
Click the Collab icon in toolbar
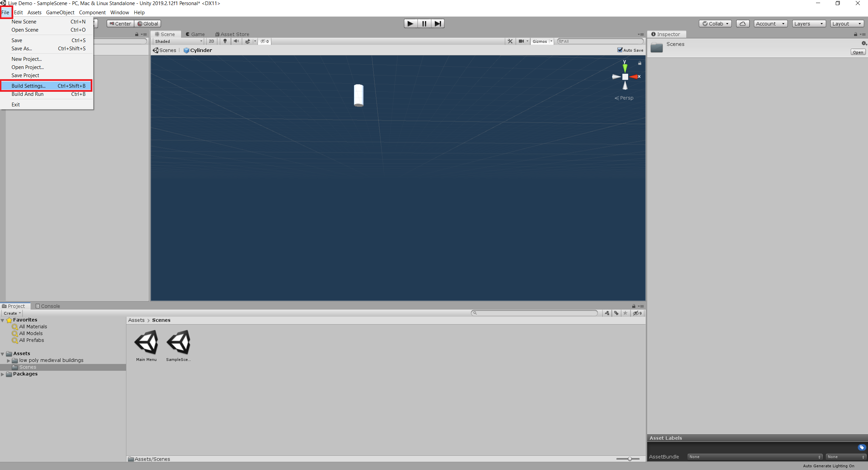715,23
